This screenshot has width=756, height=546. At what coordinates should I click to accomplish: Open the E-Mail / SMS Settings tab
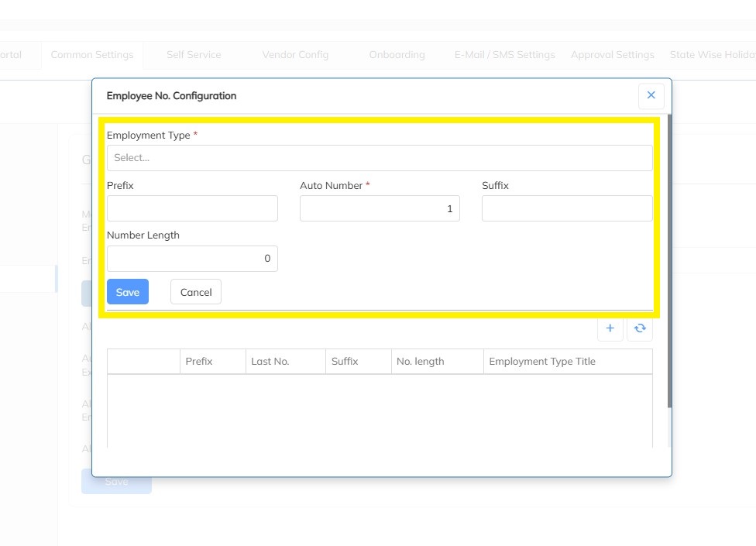[504, 55]
